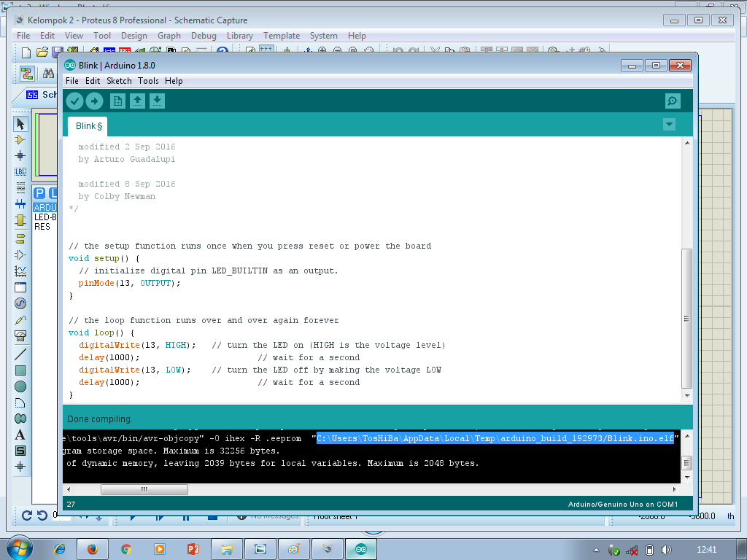Image resolution: width=747 pixels, height=560 pixels.
Task: Open a sketch with the Open arrow icon
Action: (x=138, y=101)
